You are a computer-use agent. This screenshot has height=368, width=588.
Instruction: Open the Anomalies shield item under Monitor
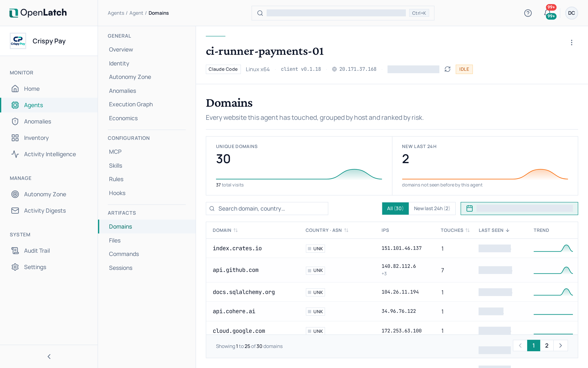click(49, 121)
